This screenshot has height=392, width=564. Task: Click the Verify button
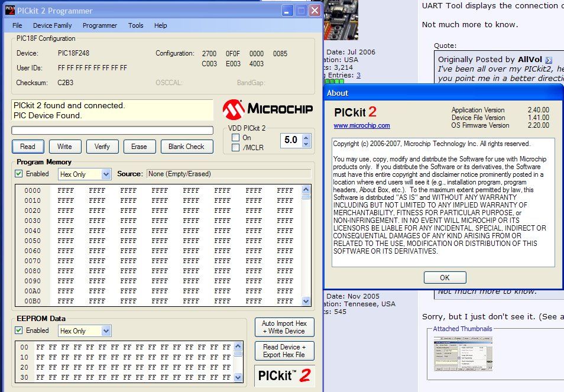pos(102,147)
